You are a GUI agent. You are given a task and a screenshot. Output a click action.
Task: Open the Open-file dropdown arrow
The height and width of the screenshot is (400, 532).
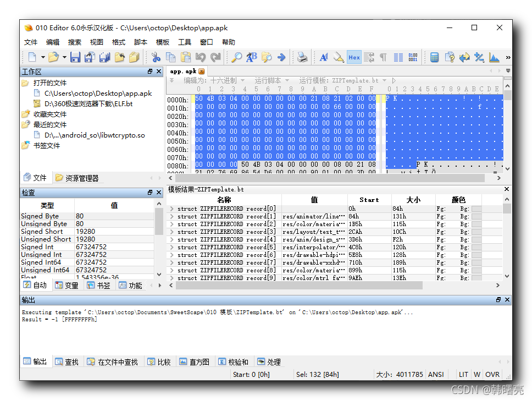pyautogui.click(x=64, y=57)
